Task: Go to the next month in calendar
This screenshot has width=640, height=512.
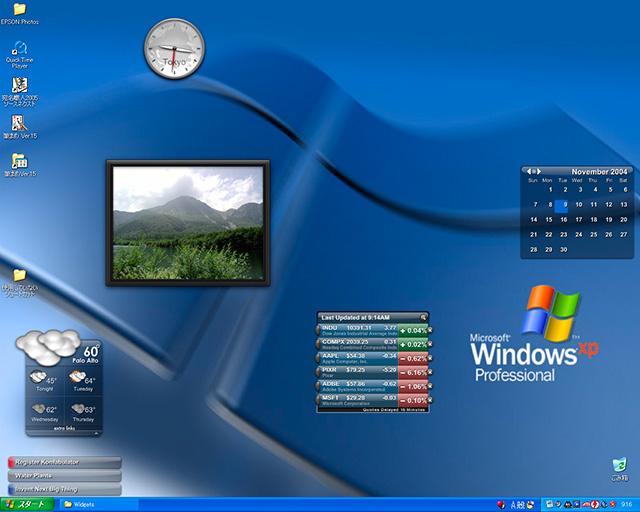Action: tap(539, 171)
